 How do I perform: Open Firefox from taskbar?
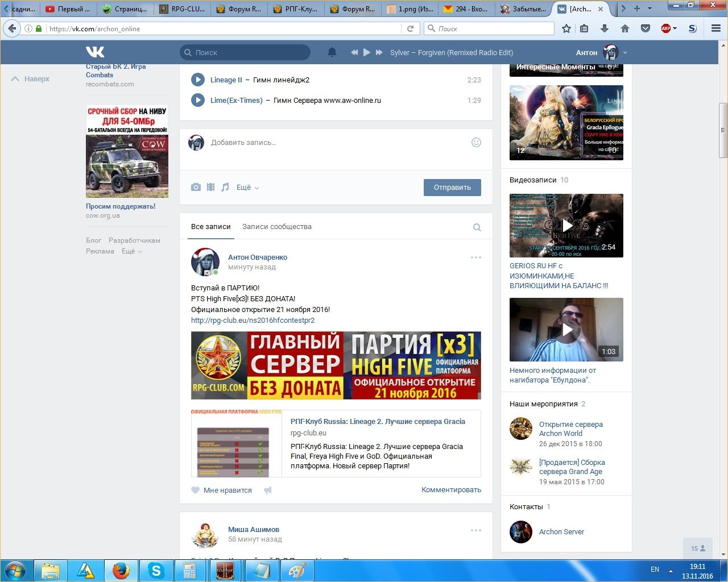point(121,571)
